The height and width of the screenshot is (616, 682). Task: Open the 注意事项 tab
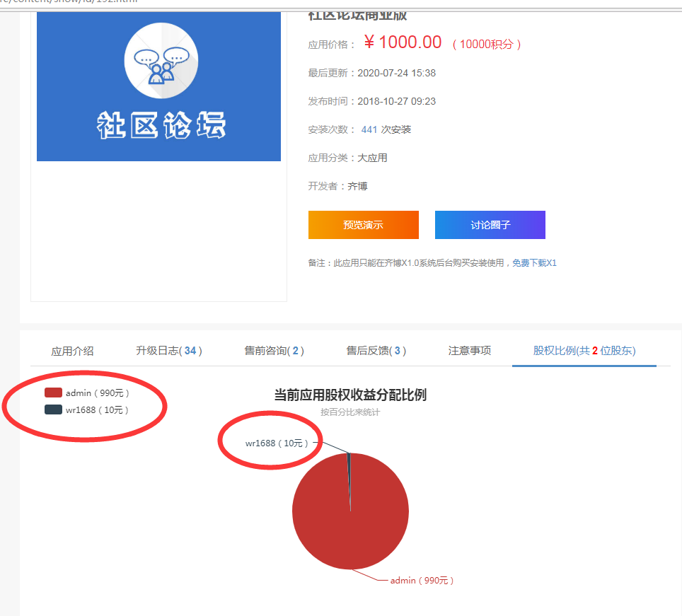click(x=470, y=351)
